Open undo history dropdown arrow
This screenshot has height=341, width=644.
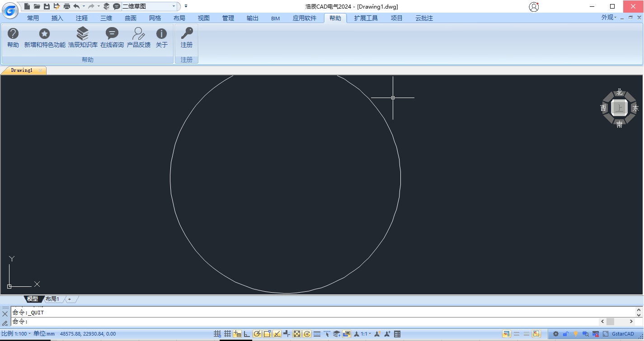(84, 6)
